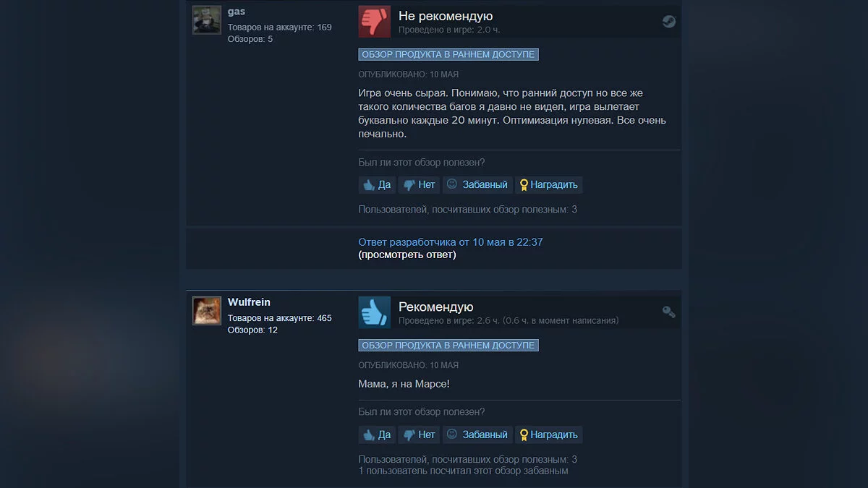Open gas's profile avatar

point(207,20)
